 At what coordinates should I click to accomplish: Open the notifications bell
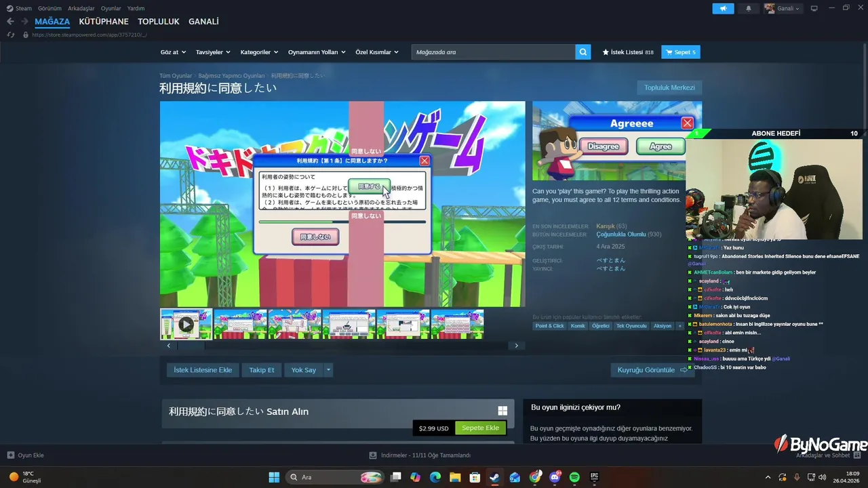[749, 8]
